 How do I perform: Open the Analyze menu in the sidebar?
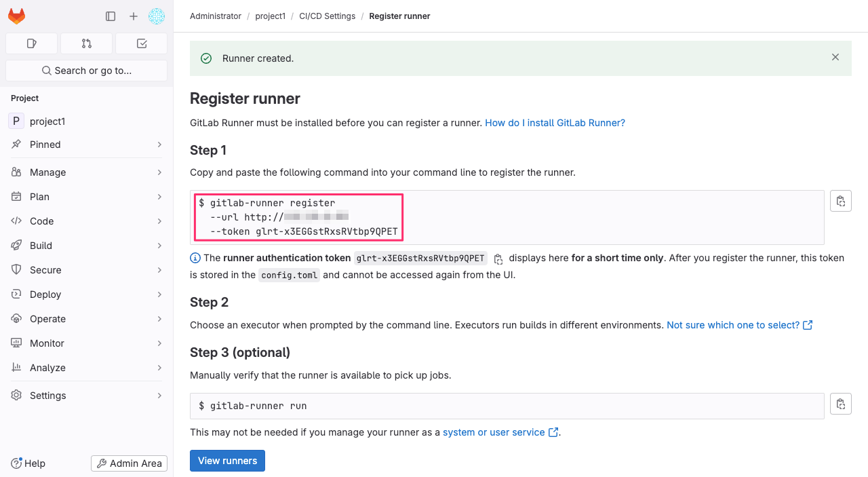[87, 368]
